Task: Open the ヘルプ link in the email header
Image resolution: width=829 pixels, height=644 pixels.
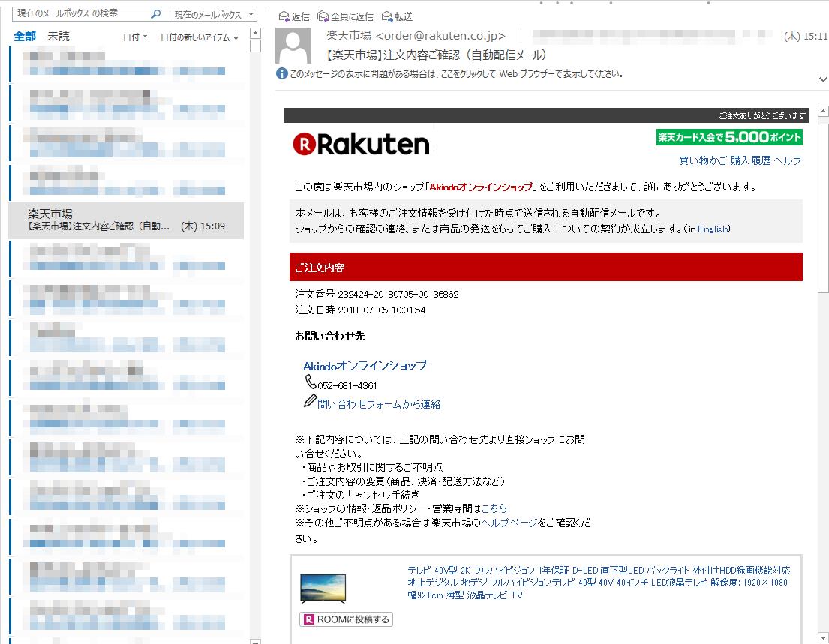Action: click(x=787, y=160)
